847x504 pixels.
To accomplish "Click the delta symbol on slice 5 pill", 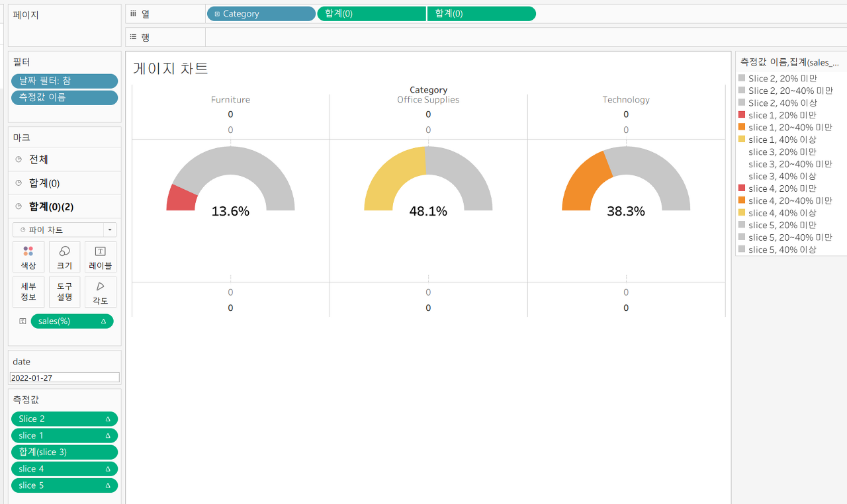I will [108, 485].
